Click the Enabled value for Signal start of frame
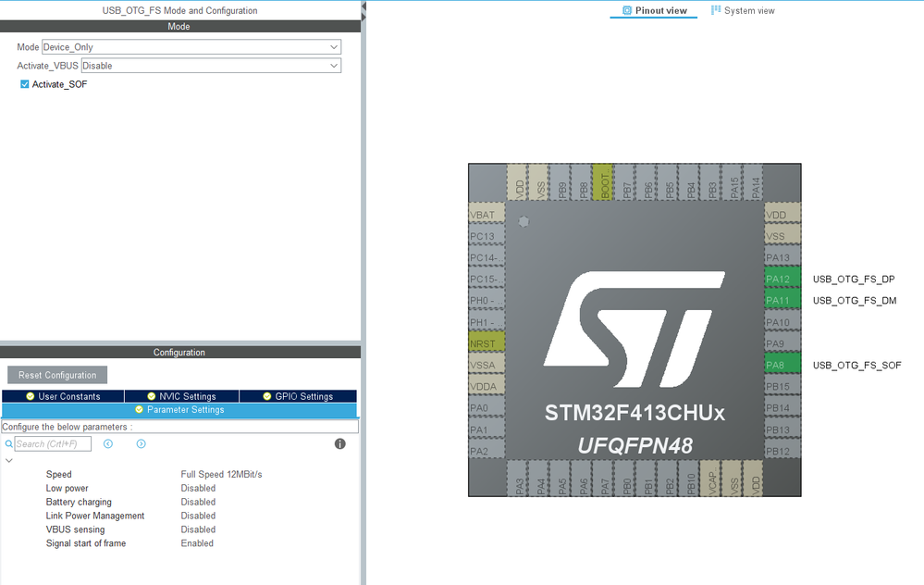The width and height of the screenshot is (924, 585). tap(197, 543)
